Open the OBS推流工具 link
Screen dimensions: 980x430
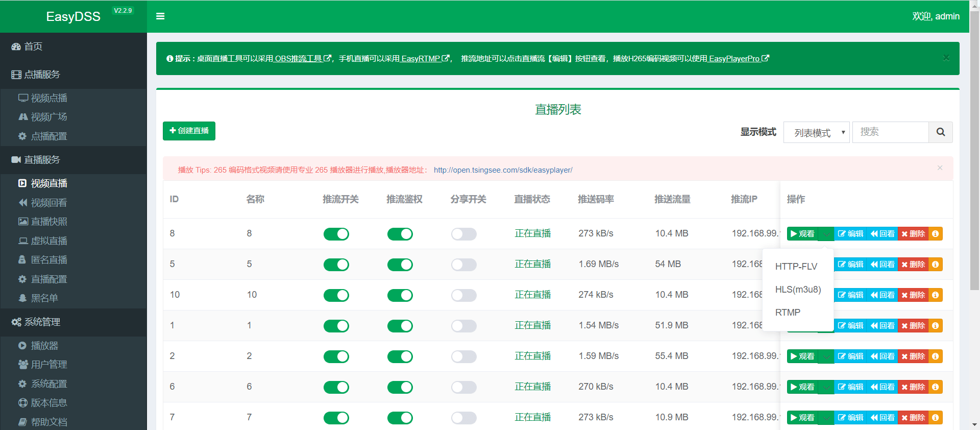point(303,59)
